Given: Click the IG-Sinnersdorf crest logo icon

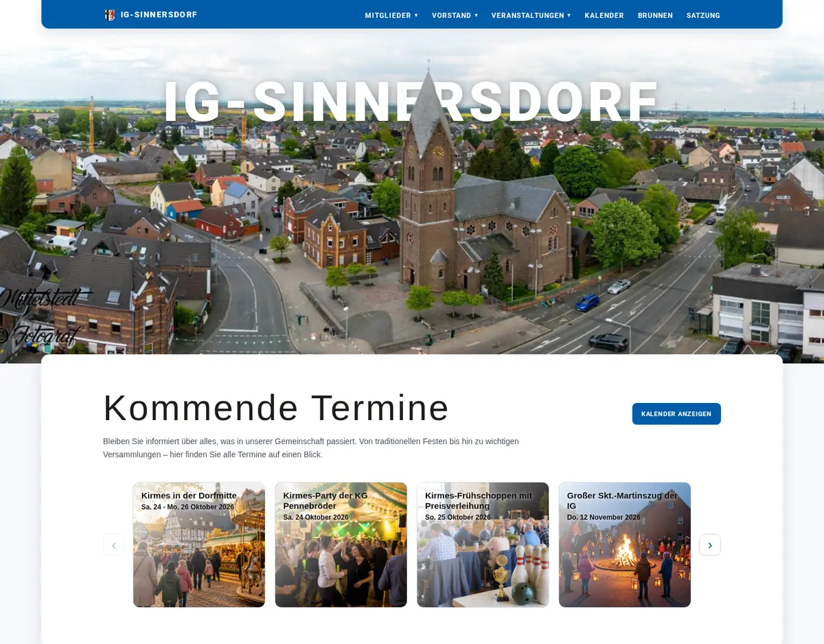Looking at the screenshot, I should (x=110, y=15).
